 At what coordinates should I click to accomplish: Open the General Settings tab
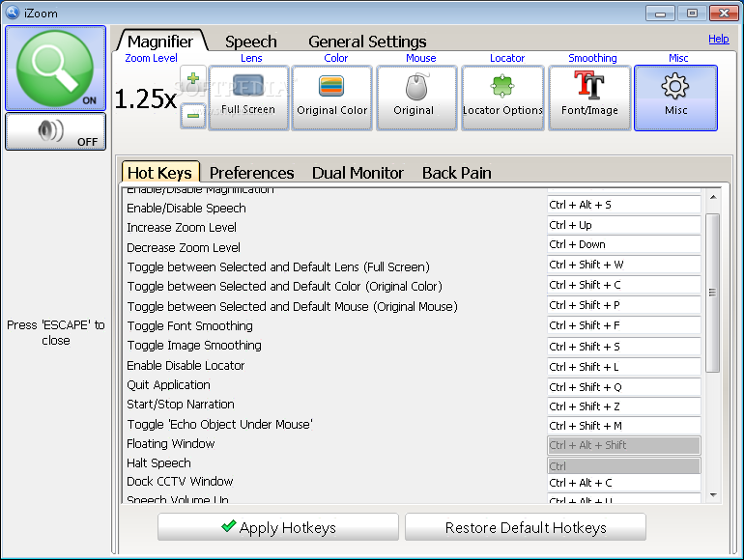(x=367, y=42)
